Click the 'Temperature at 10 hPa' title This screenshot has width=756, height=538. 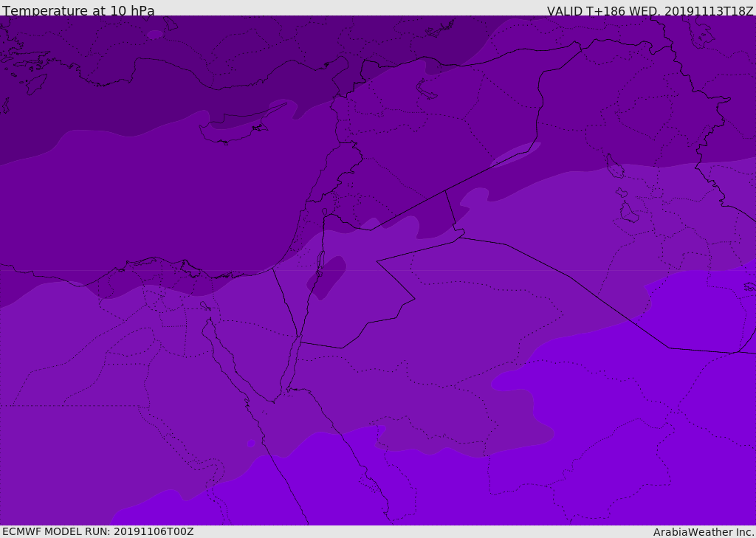[x=78, y=10]
